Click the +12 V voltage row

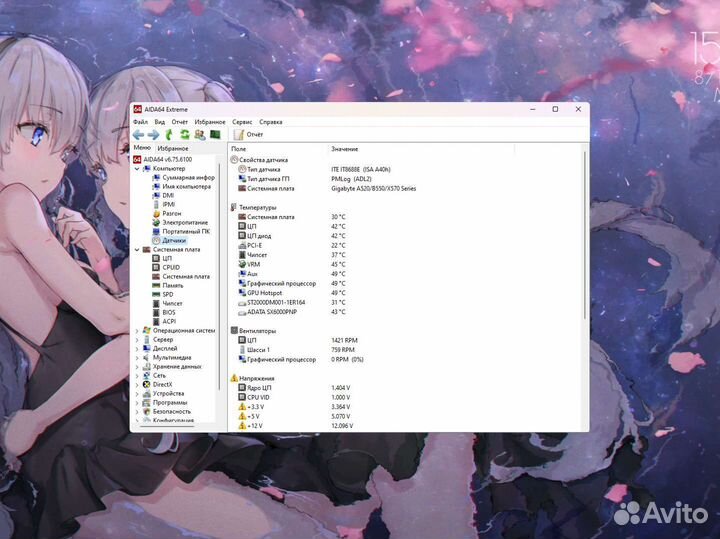click(406, 426)
